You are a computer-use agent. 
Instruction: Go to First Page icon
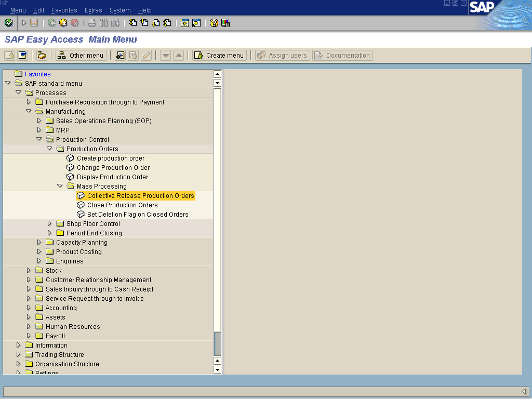click(132, 23)
